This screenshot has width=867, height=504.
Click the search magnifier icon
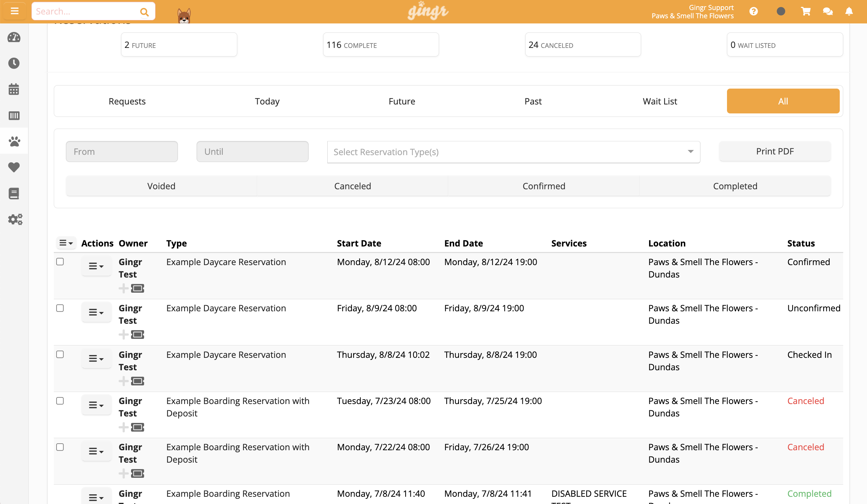(144, 12)
